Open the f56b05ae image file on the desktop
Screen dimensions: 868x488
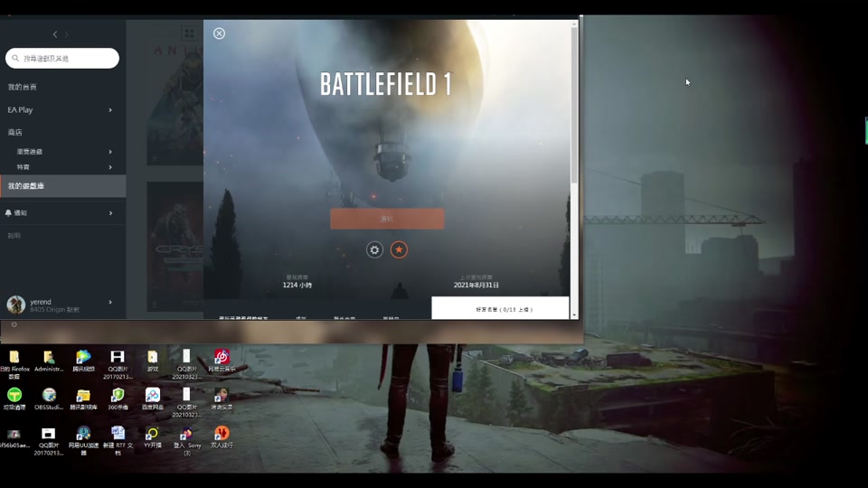pos(14,437)
